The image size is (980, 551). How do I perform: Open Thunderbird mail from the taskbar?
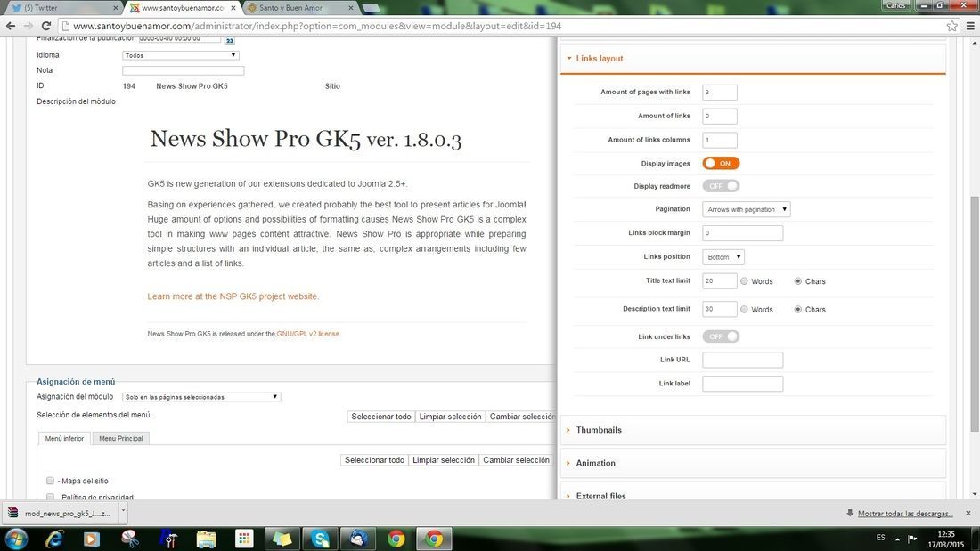(358, 539)
